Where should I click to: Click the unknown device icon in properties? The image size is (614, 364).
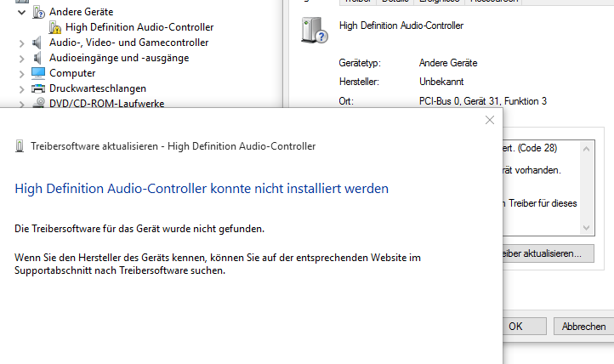pyautogui.click(x=314, y=30)
